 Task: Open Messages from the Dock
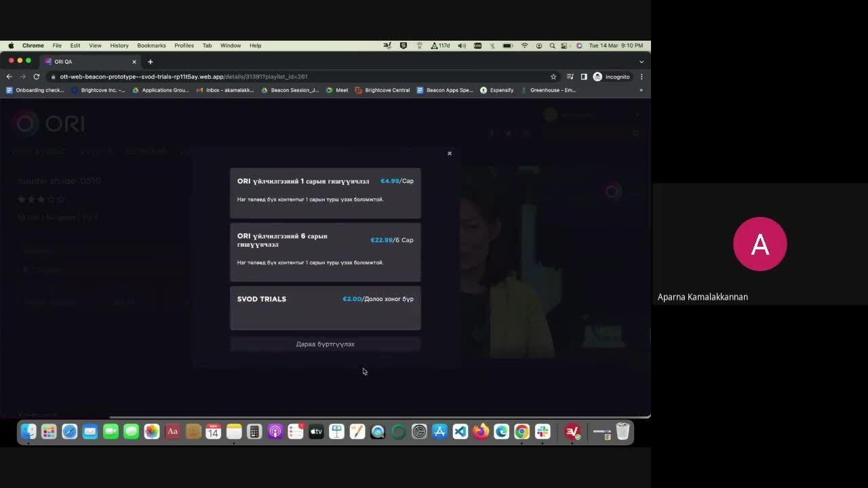click(x=132, y=432)
